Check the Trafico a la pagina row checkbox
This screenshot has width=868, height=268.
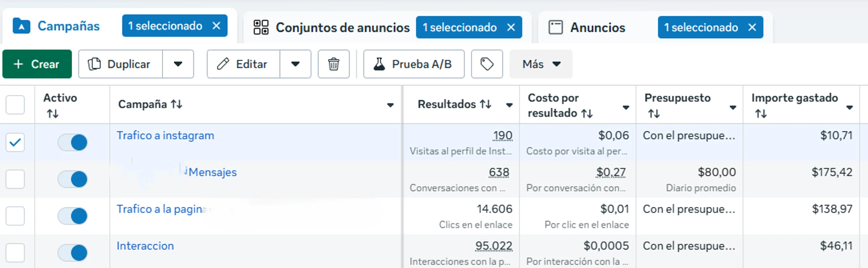point(15,216)
